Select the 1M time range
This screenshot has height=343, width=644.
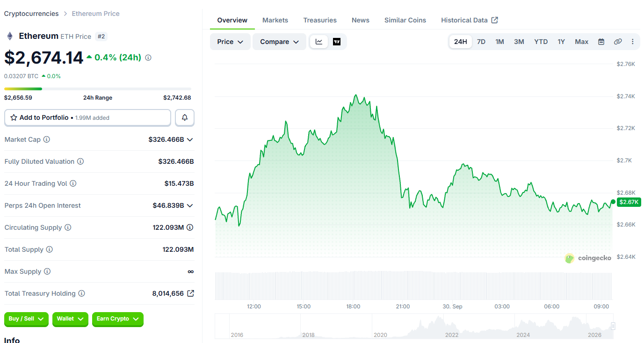pyautogui.click(x=499, y=42)
